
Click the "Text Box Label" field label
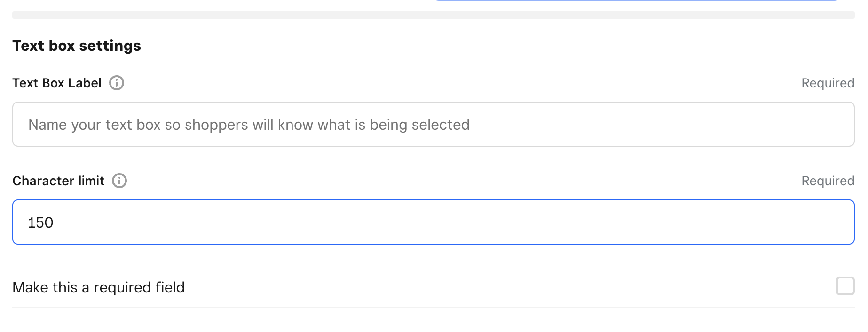pos(57,83)
